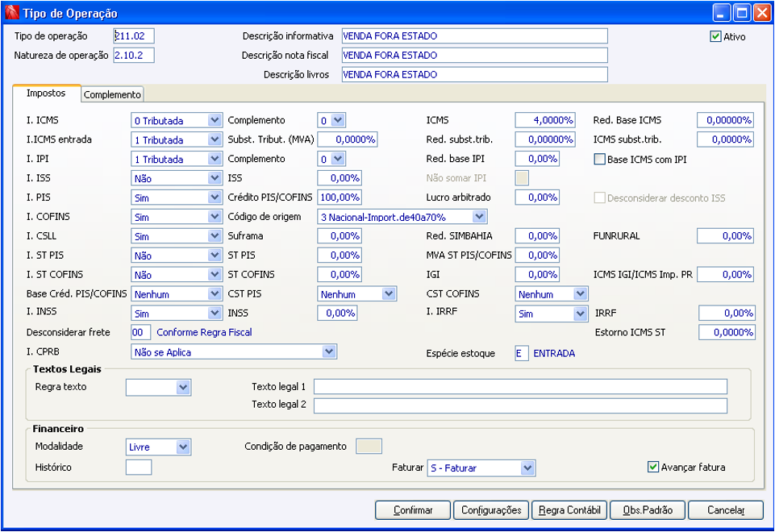Open Regra Contábil settings
The image size is (775, 532).
click(570, 510)
